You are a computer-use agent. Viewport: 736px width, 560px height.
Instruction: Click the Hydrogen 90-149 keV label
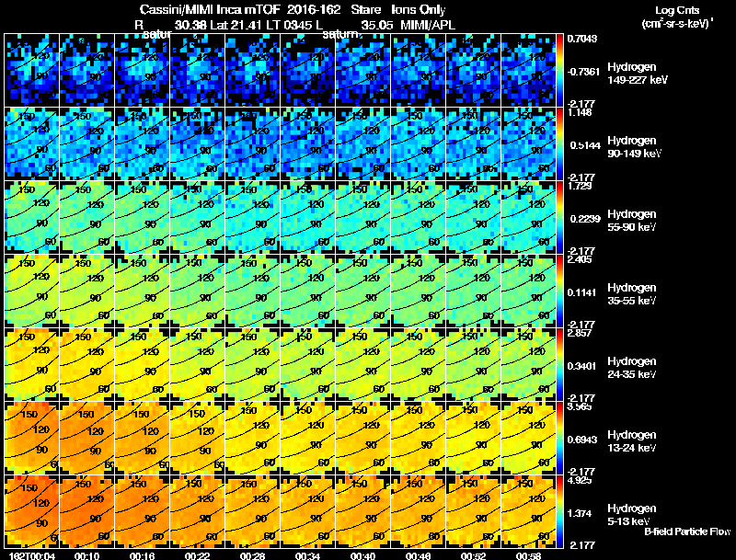tap(634, 147)
